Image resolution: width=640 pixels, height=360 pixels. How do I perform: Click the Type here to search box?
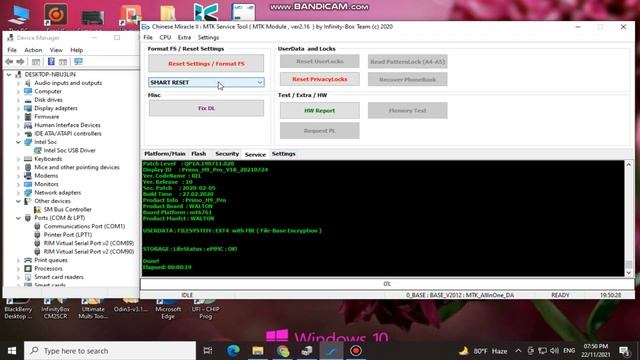(x=110, y=351)
